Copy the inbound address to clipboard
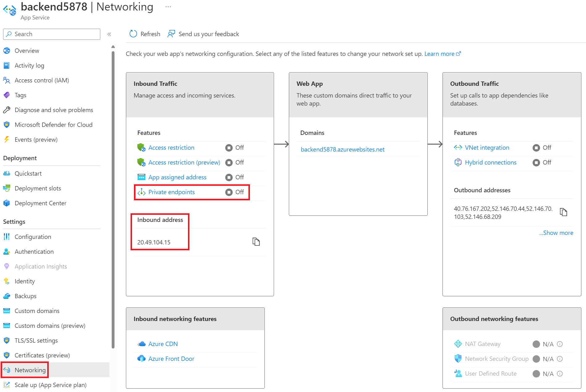This screenshot has width=586, height=392. pos(256,242)
